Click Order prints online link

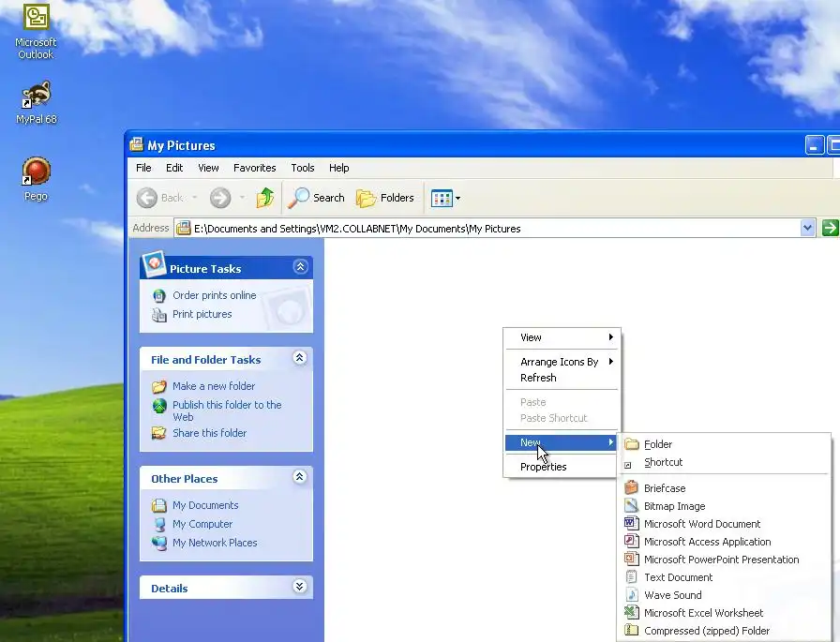(x=215, y=295)
